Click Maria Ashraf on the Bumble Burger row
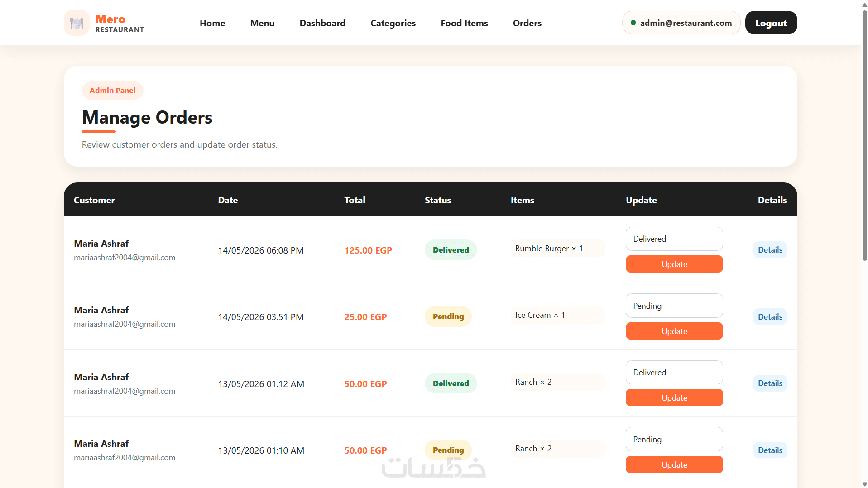 pos(101,244)
